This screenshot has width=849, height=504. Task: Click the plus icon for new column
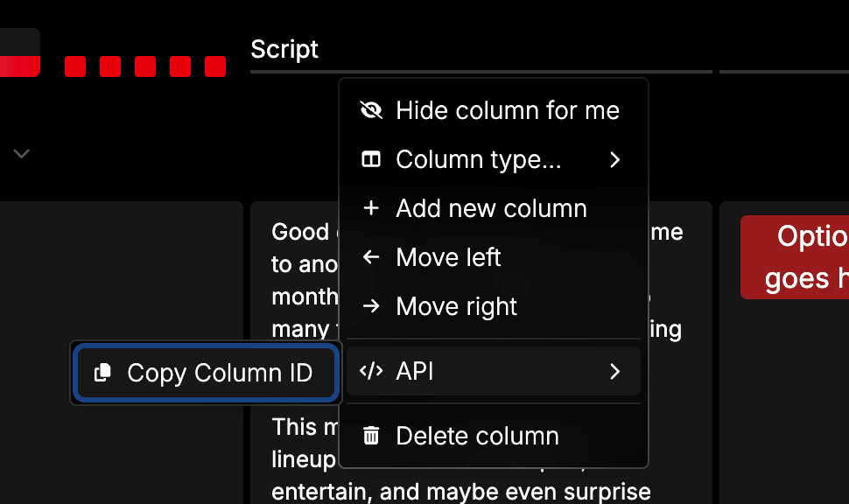pyautogui.click(x=371, y=208)
